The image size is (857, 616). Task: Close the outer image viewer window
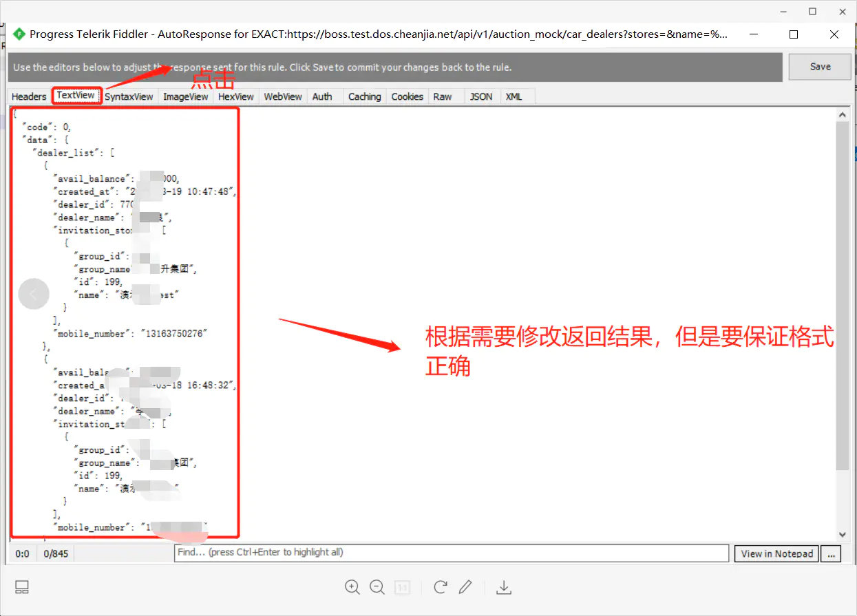point(842,11)
